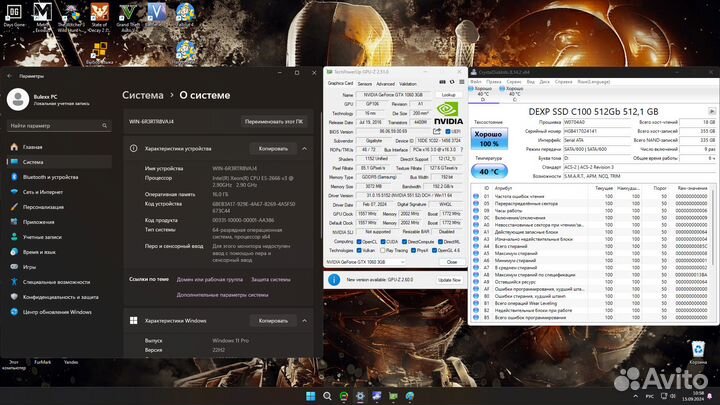Click the Персонализация sidebar icon

click(12, 206)
